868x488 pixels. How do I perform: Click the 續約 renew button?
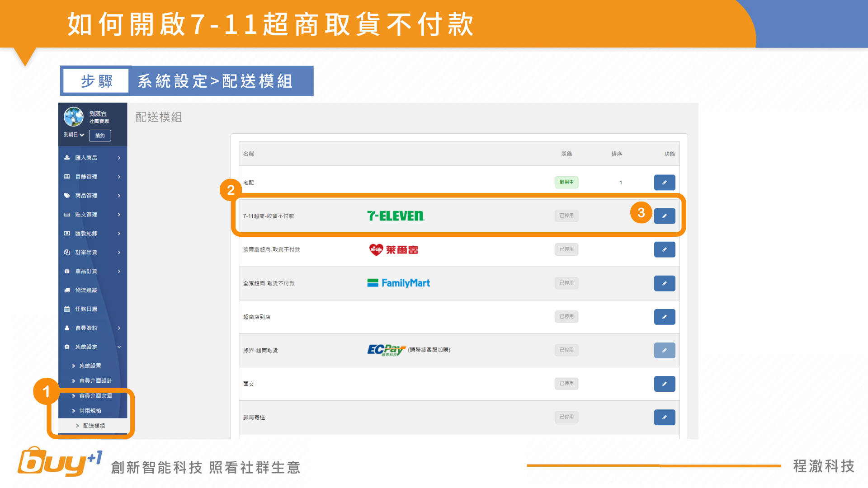tap(100, 136)
